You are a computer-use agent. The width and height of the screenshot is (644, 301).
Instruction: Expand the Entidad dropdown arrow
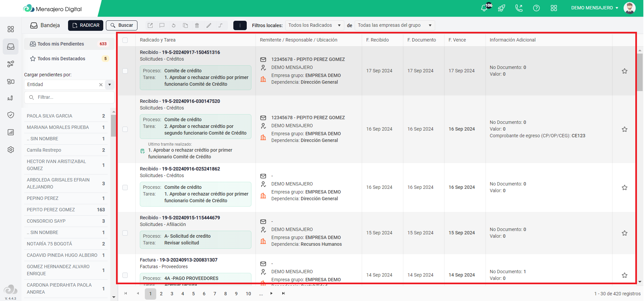coord(110,85)
